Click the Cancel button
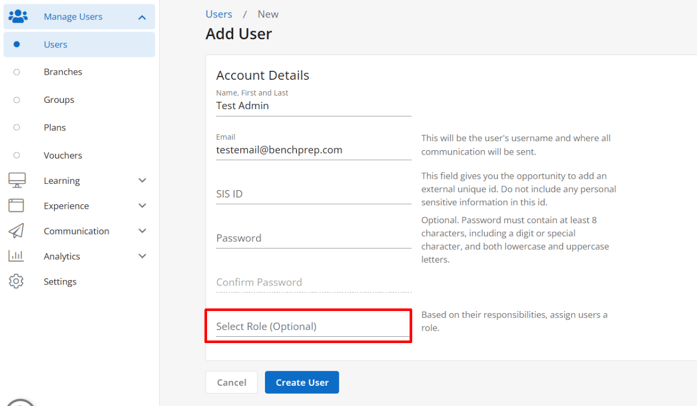 click(x=232, y=382)
